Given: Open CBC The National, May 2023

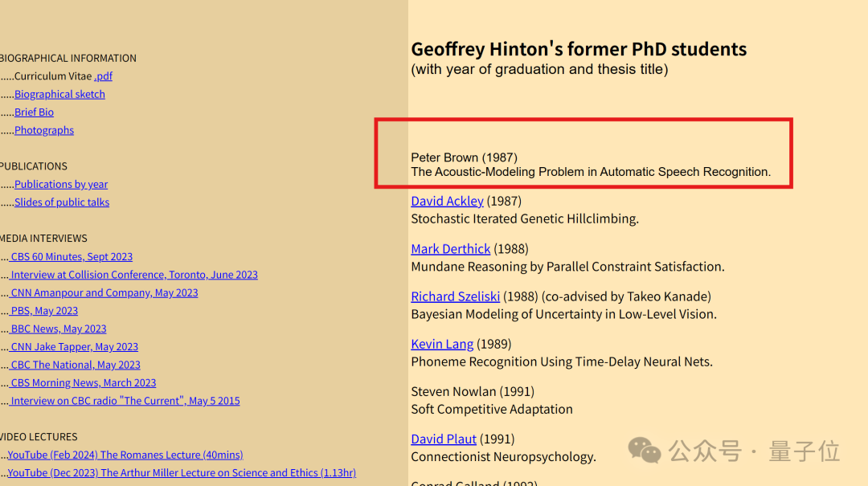Looking at the screenshot, I should coord(76,366).
